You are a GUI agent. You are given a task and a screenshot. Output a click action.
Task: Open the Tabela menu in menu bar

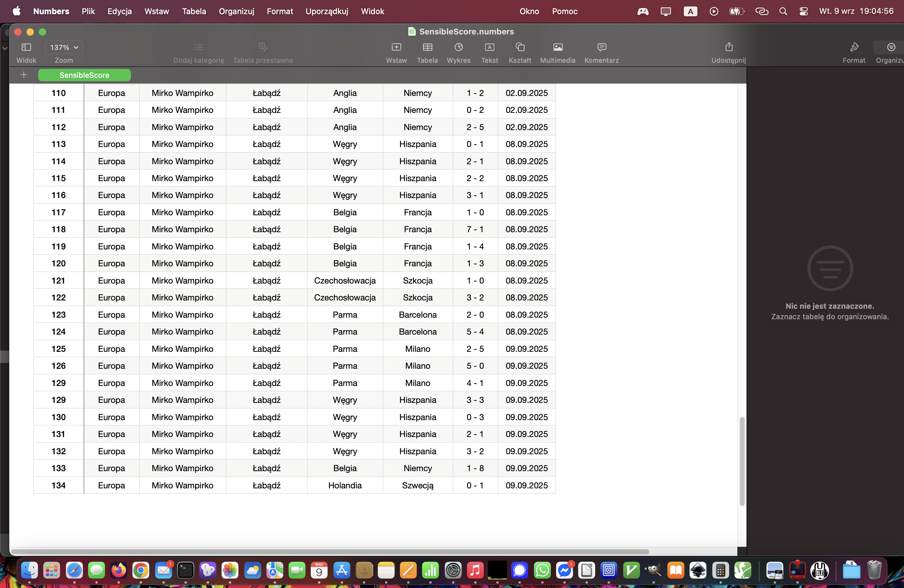tap(194, 11)
